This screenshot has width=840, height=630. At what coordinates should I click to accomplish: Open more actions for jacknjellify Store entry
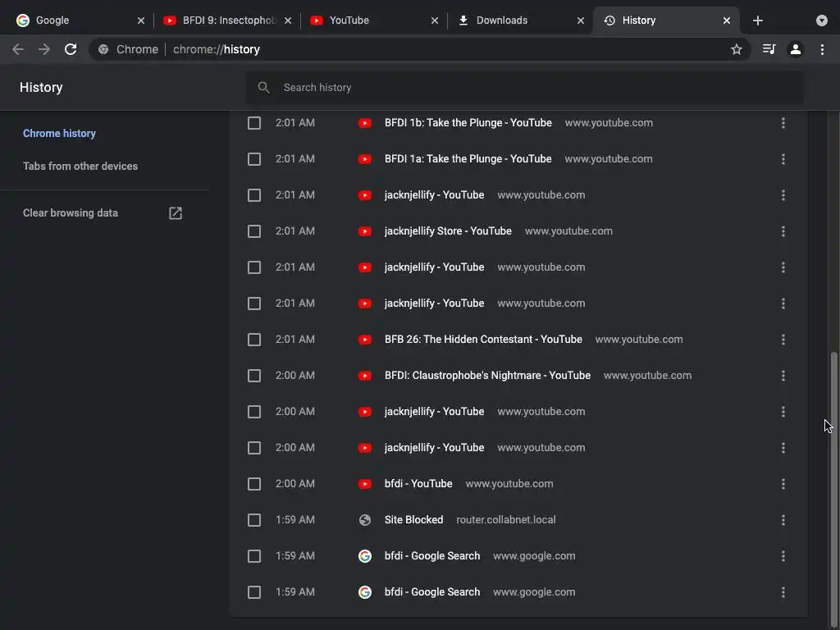783,231
